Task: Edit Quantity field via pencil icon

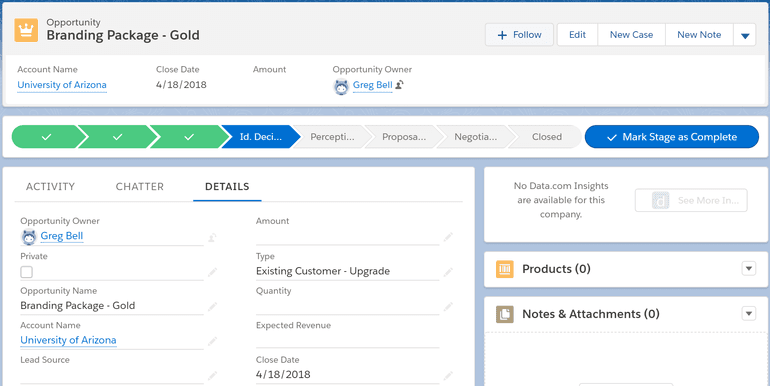Action: tap(448, 307)
